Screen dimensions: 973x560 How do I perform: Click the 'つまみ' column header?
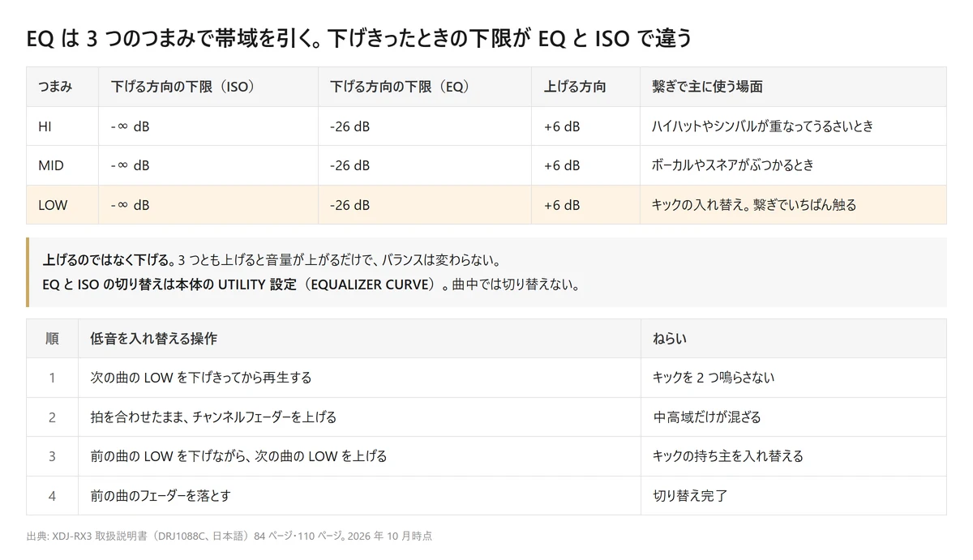click(x=62, y=87)
